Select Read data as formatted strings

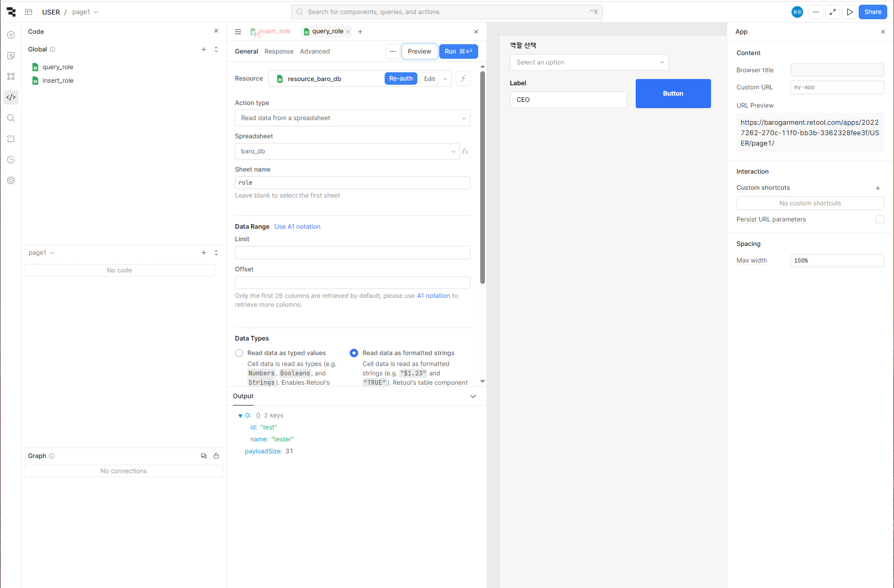coord(354,353)
